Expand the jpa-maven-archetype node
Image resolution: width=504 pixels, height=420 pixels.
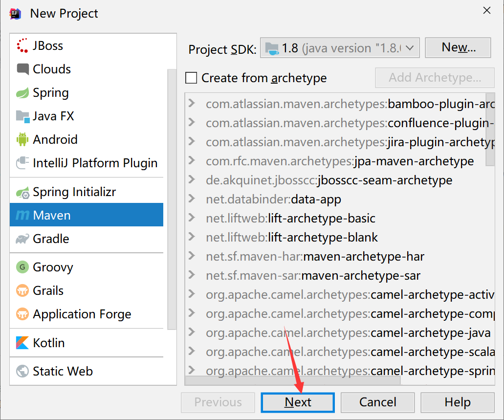[x=192, y=160]
